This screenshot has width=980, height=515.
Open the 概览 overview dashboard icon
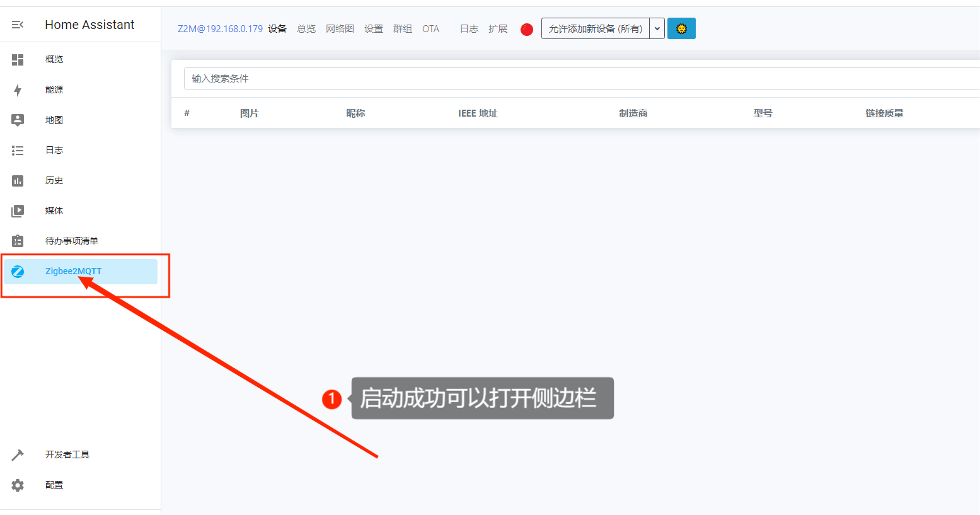(x=18, y=59)
